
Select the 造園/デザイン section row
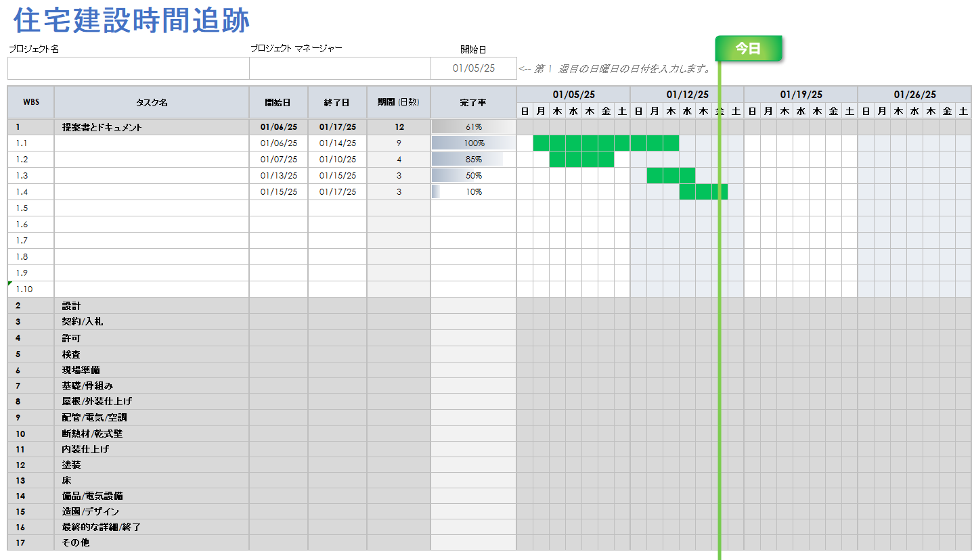point(489,511)
